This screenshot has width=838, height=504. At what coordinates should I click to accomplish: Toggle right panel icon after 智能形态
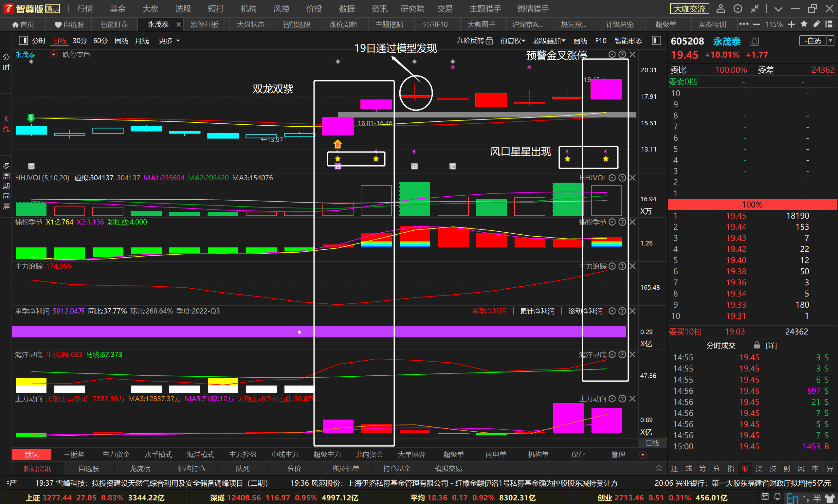click(x=657, y=41)
